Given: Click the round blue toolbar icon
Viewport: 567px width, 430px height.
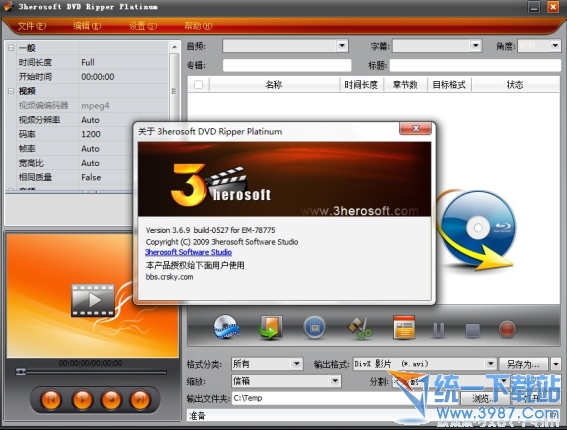Looking at the screenshot, I should 314,328.
